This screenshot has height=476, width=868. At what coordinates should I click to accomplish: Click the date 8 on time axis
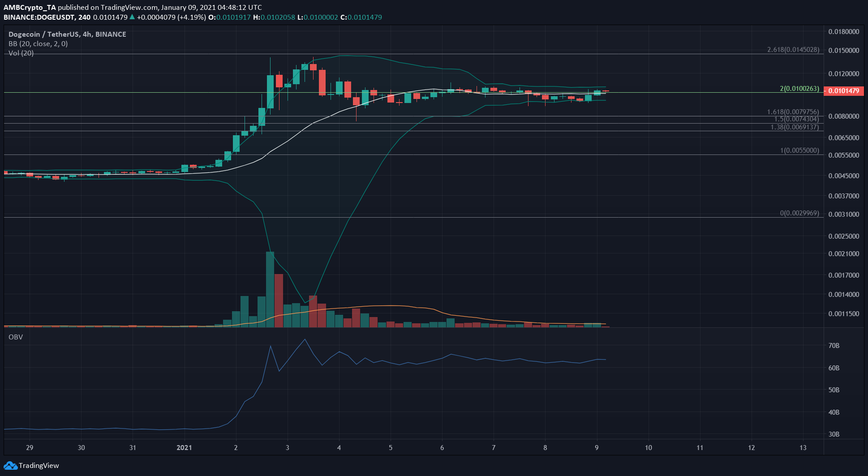545,448
